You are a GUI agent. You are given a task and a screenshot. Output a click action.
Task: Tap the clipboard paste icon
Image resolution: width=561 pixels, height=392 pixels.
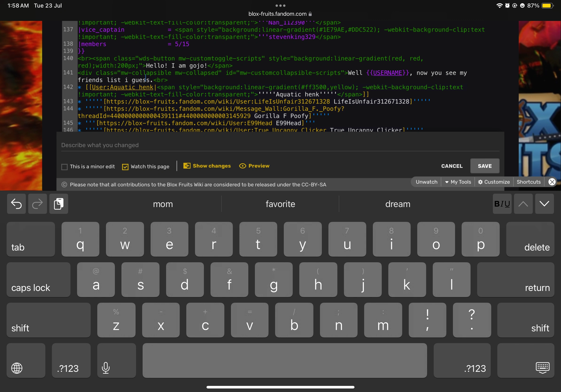click(x=59, y=204)
